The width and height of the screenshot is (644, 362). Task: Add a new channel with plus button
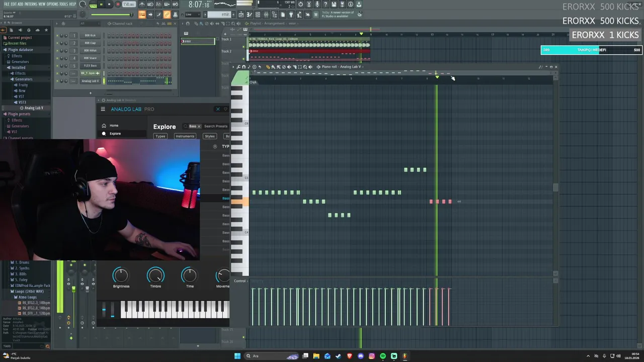pyautogui.click(x=91, y=93)
